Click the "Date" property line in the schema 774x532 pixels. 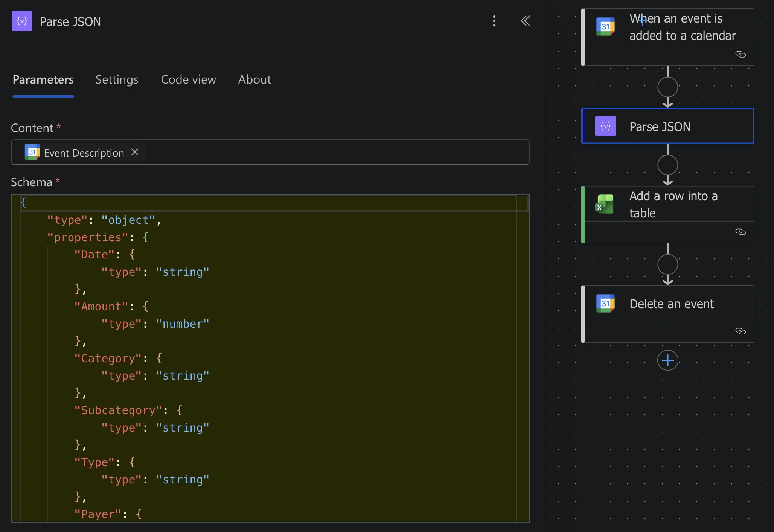point(105,255)
